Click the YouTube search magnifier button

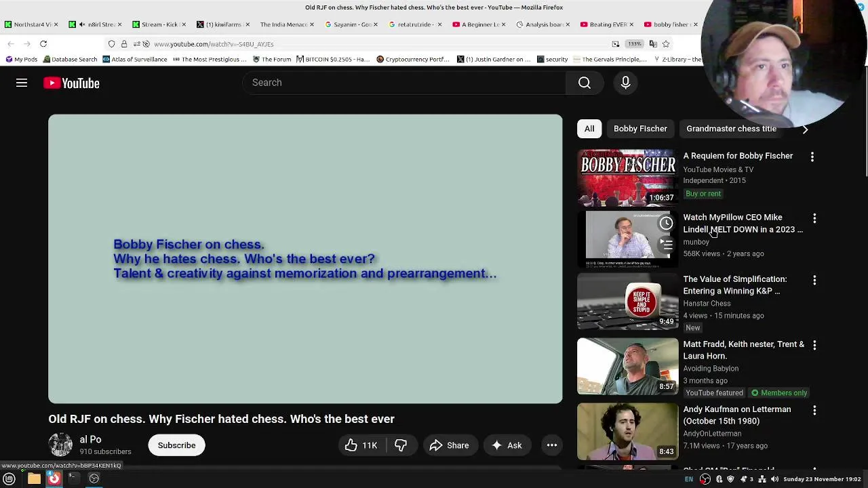(x=585, y=83)
